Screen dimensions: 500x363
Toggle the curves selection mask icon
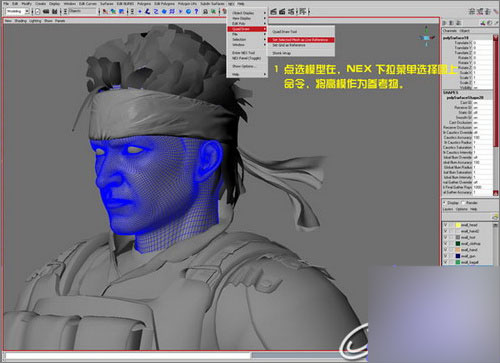[x=156, y=11]
